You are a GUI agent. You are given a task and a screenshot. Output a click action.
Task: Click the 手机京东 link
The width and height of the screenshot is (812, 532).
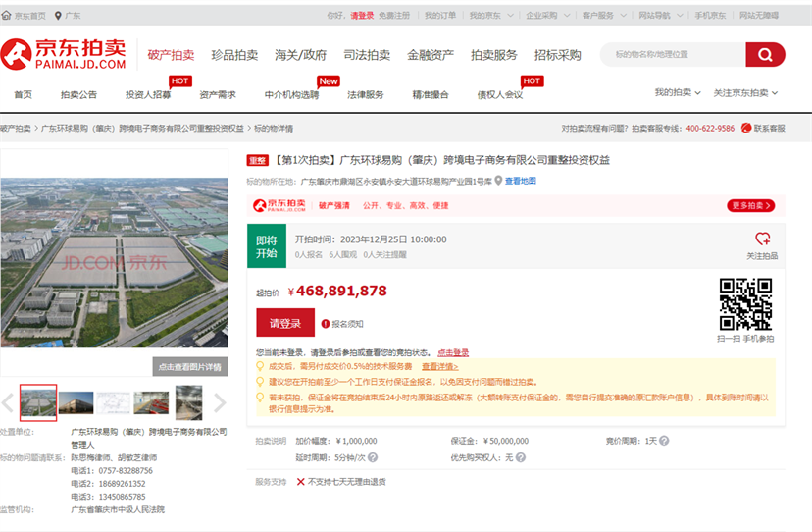point(710,15)
